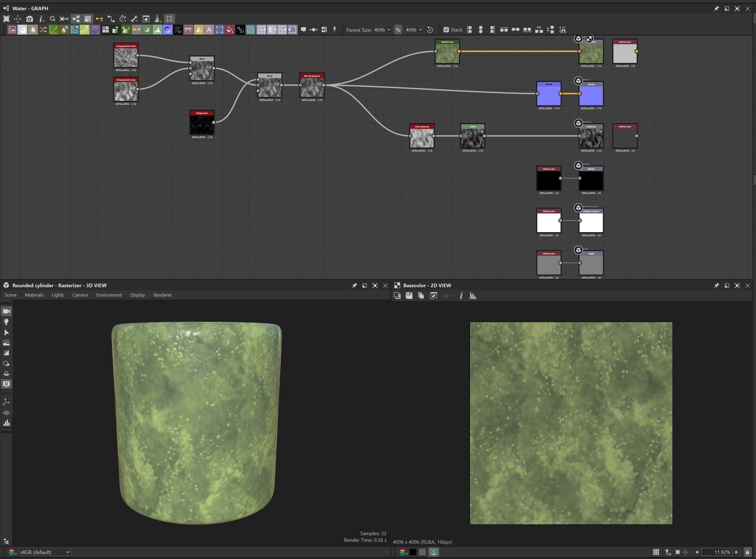Fit the image to 2D view
Screen dimensions: 756x559
(x=677, y=552)
